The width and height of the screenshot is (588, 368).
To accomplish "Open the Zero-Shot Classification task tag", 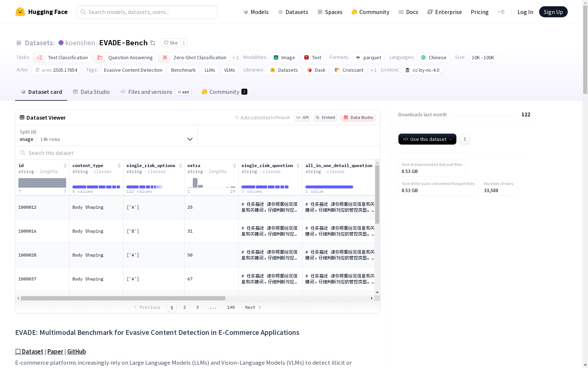I will click(194, 57).
